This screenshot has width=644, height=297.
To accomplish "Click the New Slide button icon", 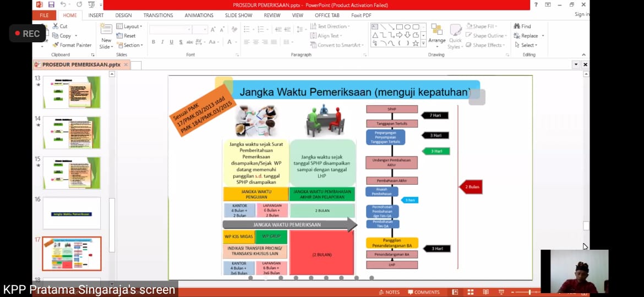I will (x=106, y=31).
